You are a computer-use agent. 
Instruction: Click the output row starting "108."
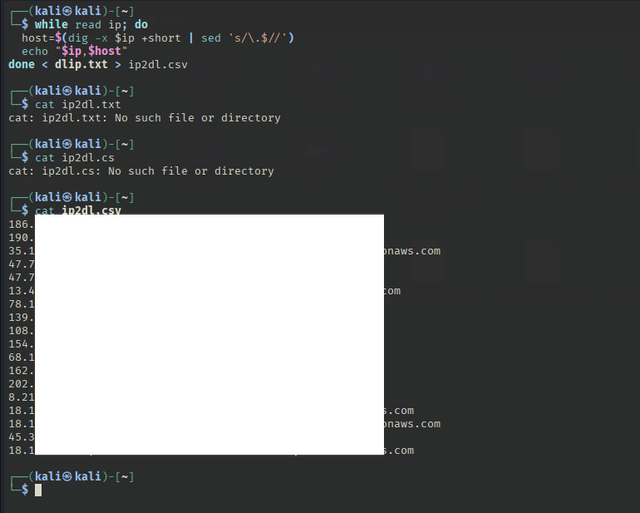coord(22,331)
